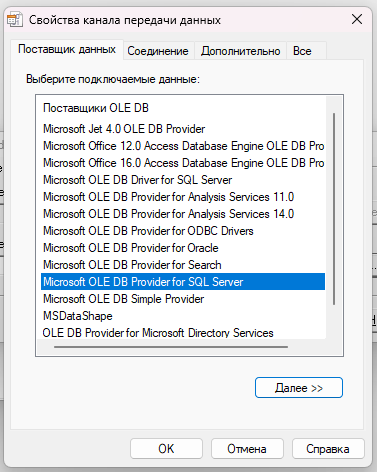Click the Data Link Properties title bar icon
377x472 pixels.
(15, 20)
